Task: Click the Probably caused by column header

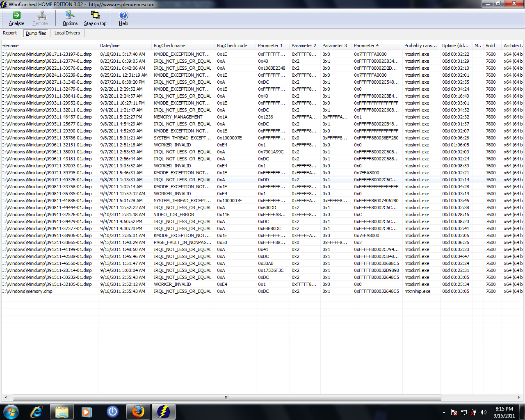Action: (x=421, y=46)
